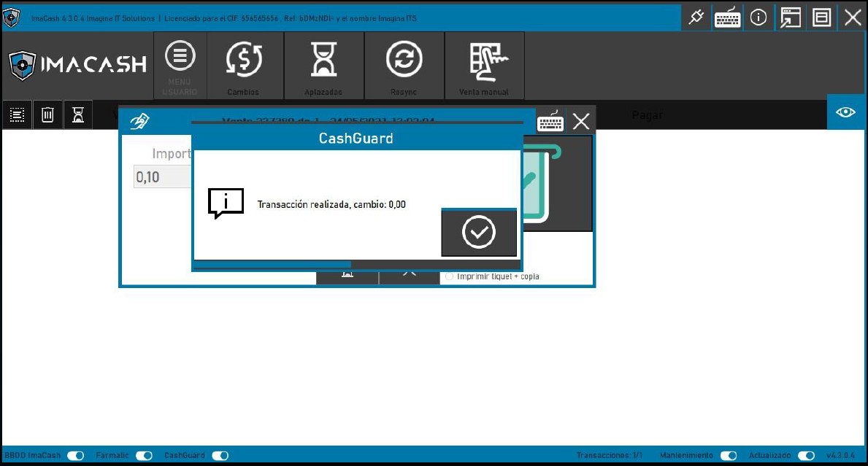The width and height of the screenshot is (868, 466).
Task: Open on-screen keyboard from title bar
Action: click(727, 18)
